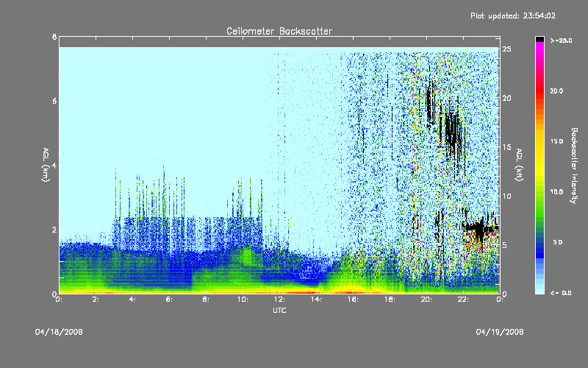Click the '20' kft tick on right axis
The height and width of the screenshot is (368, 588).
pyautogui.click(x=507, y=98)
